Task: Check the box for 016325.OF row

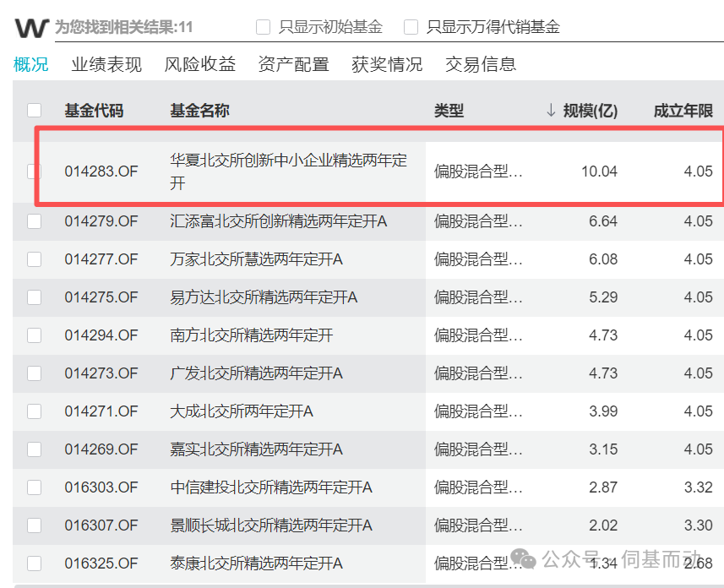Action: [x=34, y=563]
